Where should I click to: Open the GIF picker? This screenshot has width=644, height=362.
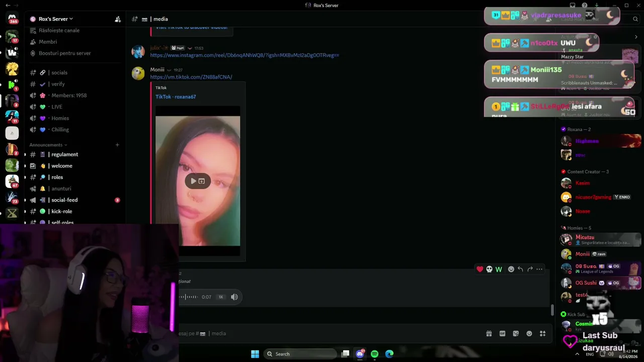point(502,333)
